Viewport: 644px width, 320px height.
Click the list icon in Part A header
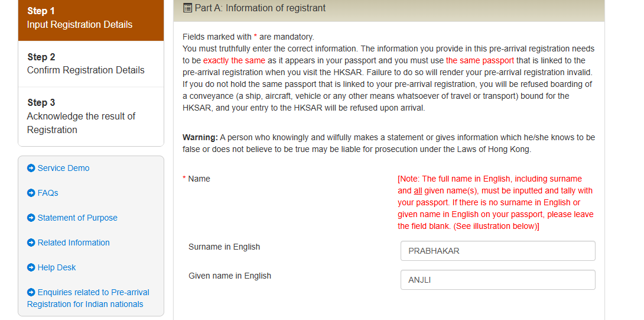click(x=187, y=8)
